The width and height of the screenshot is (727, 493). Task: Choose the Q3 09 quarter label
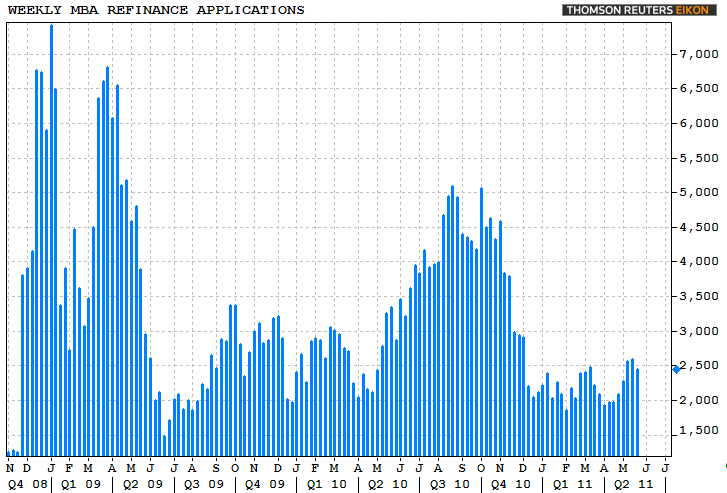tap(205, 485)
